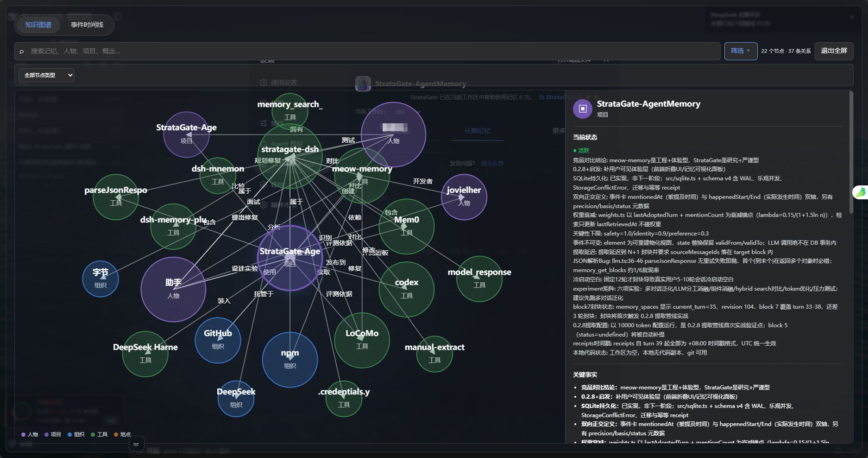Click the 当前状态 section heading
This screenshot has width=868, height=458.
click(x=585, y=137)
